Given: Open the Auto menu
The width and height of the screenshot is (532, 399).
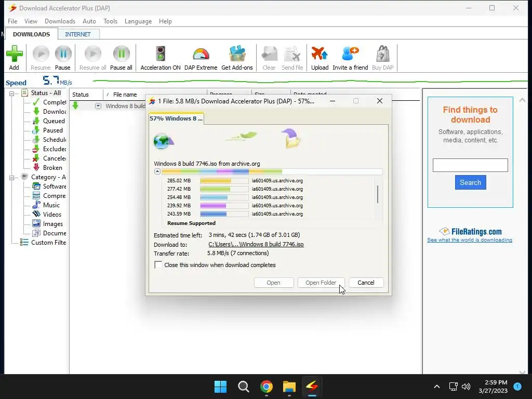Looking at the screenshot, I should pos(89,21).
